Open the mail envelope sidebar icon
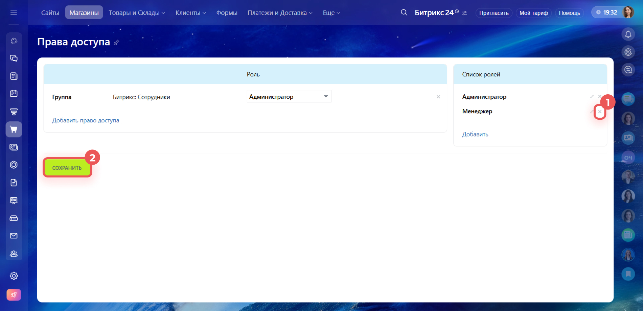 [14, 236]
